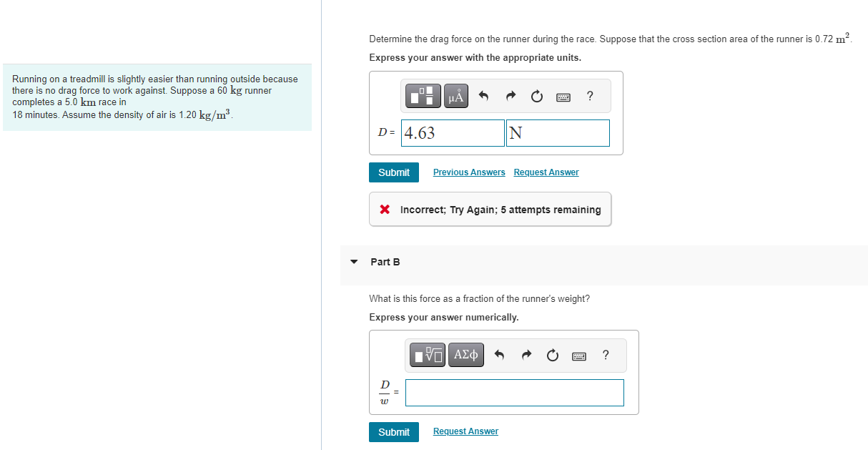This screenshot has width=868, height=450.
Task: Undo using the Part A toolbar arrow
Action: click(x=483, y=96)
